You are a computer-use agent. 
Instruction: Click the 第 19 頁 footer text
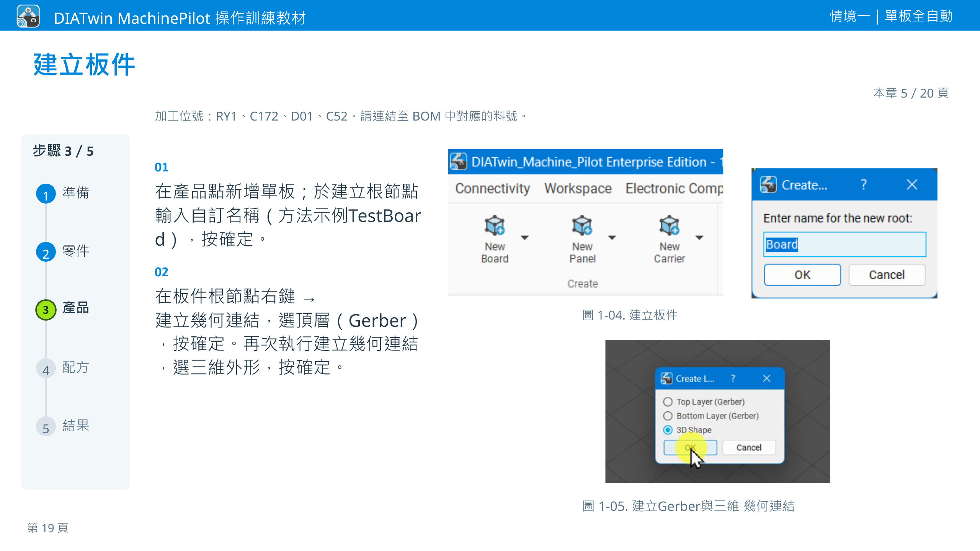(x=48, y=528)
